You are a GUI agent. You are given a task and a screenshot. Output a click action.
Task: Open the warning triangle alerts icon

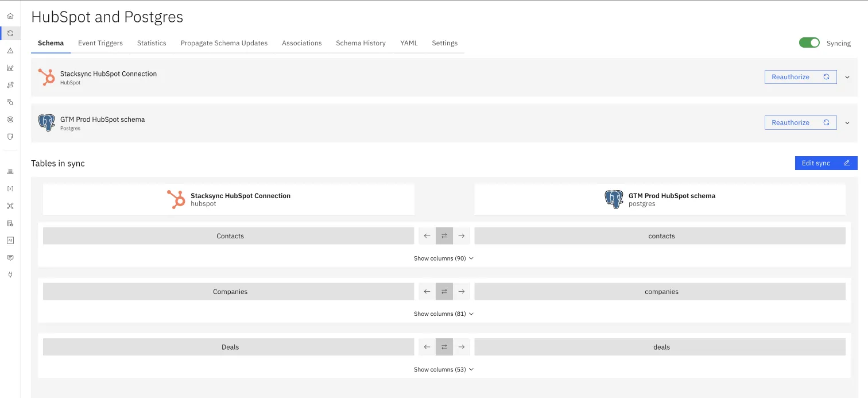(10, 51)
